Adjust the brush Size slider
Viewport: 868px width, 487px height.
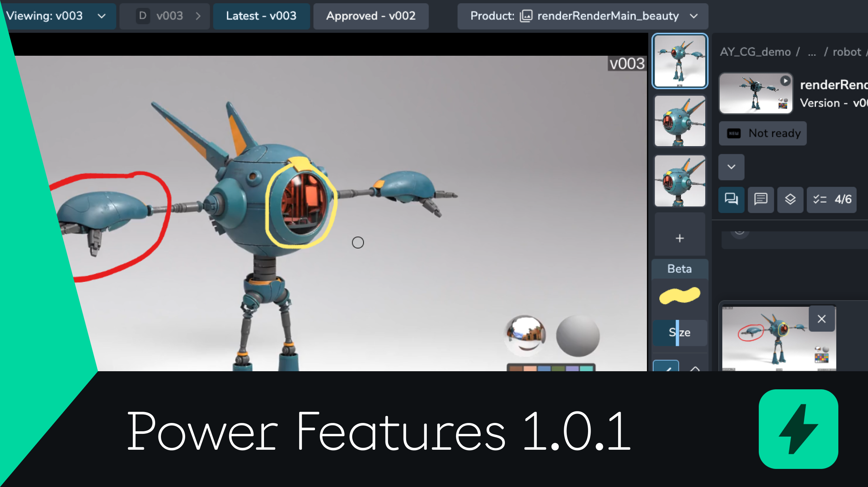tap(680, 332)
